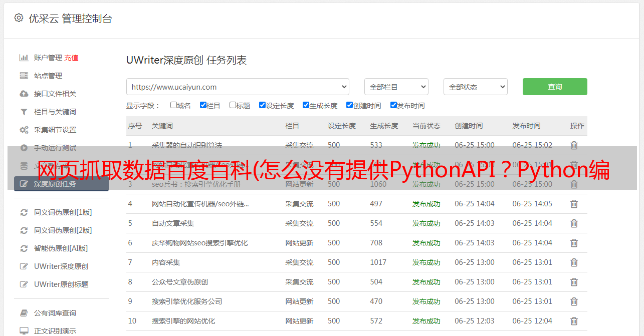Open 同义词伪原创[1版] in sidebar

point(63,212)
